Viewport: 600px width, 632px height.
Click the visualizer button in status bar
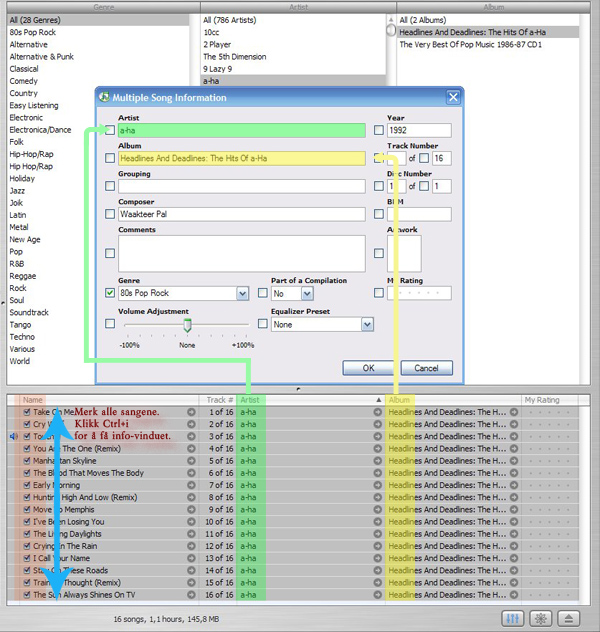pos(540,618)
